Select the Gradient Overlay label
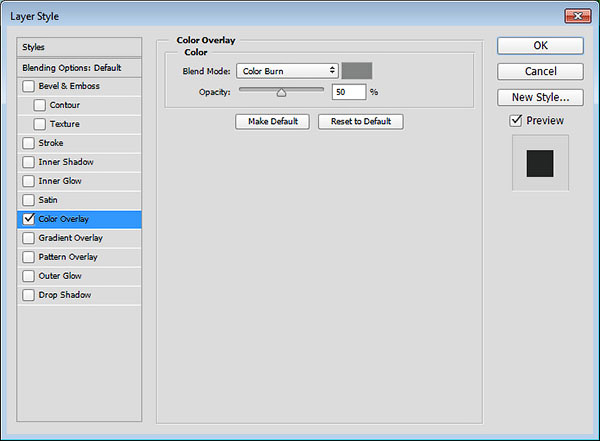Viewport: 600px width, 441px height. (70, 238)
